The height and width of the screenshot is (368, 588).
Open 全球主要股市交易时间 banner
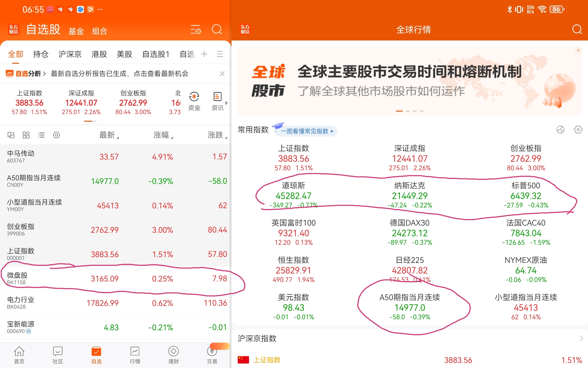click(x=410, y=81)
